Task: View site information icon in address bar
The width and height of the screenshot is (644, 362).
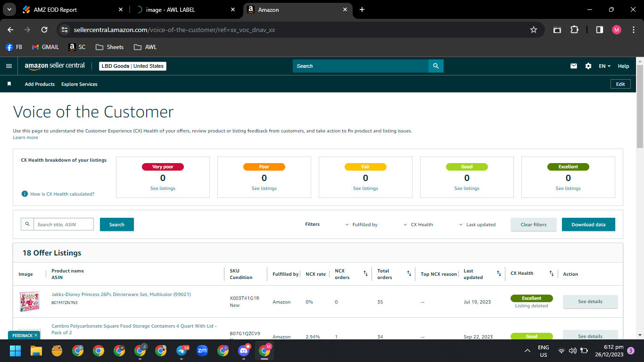Action: (x=65, y=30)
